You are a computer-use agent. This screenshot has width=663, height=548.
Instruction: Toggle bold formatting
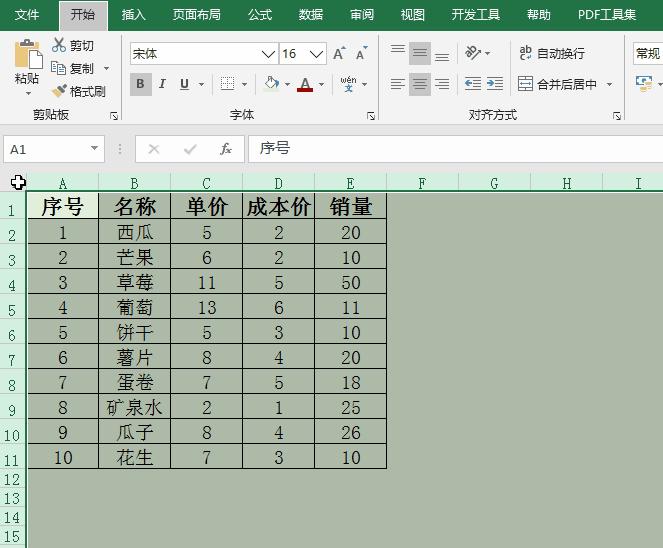pyautogui.click(x=140, y=84)
